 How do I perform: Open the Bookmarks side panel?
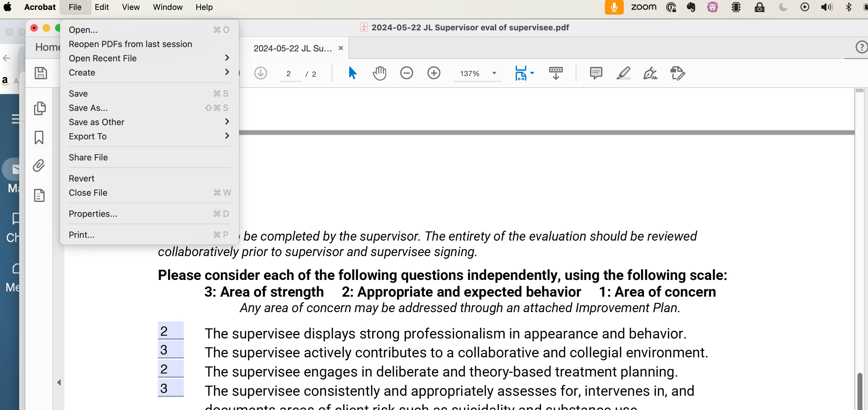pos(39,137)
